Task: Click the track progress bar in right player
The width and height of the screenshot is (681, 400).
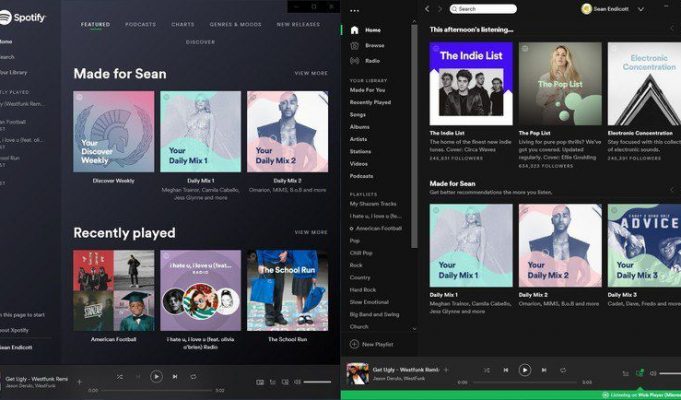Action: [x=525, y=383]
